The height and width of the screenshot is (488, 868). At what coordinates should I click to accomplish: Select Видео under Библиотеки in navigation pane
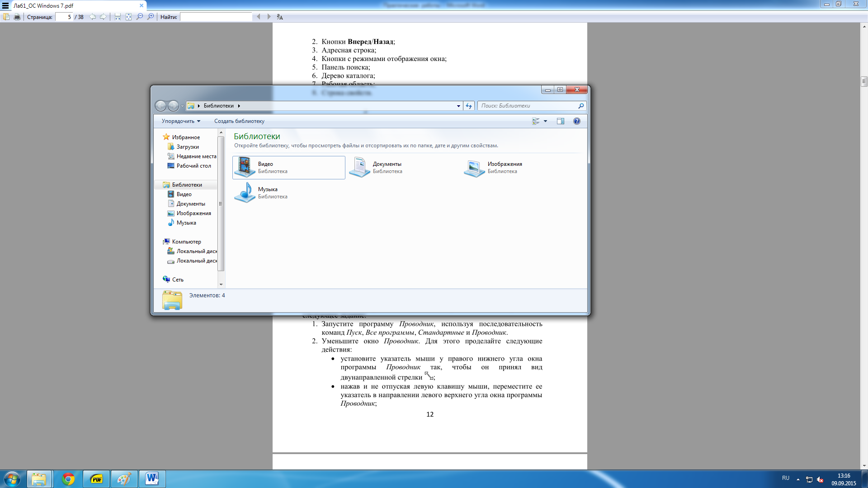point(184,194)
